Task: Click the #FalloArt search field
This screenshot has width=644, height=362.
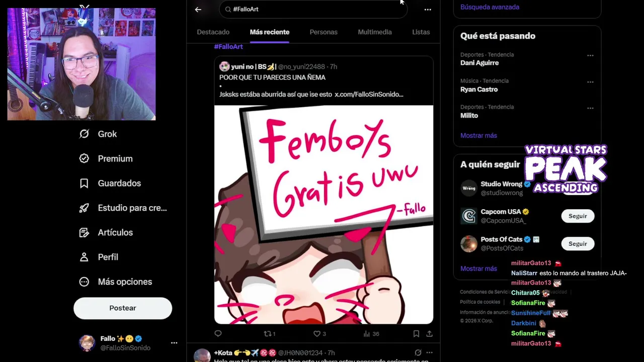Action: [313, 9]
